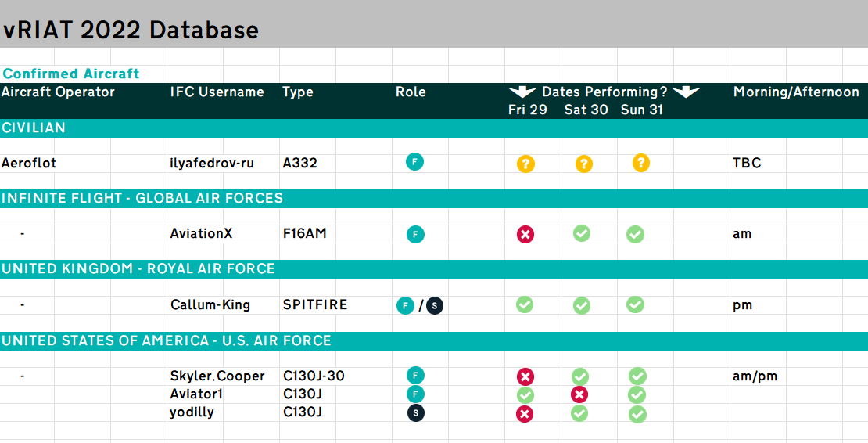
Task: Select the IFC Username column header
Action: 217,92
